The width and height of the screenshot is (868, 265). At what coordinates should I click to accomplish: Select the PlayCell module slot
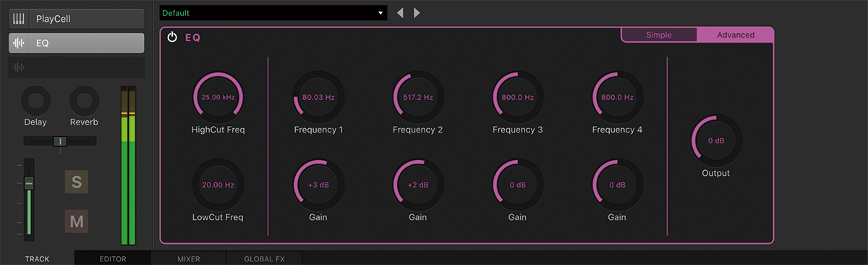pos(76,19)
